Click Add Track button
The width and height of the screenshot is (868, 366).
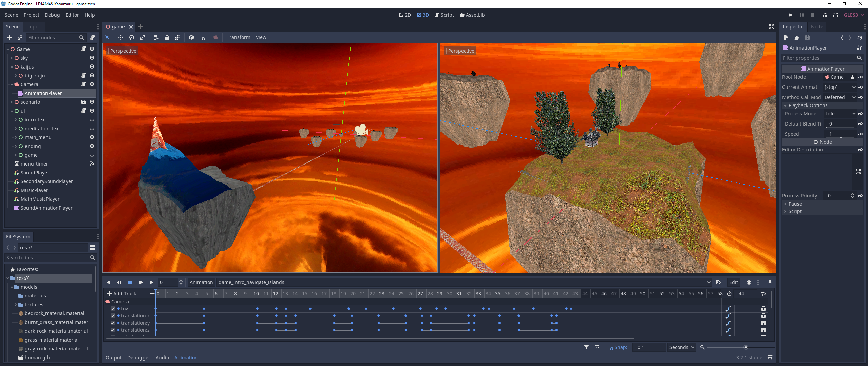click(x=121, y=294)
